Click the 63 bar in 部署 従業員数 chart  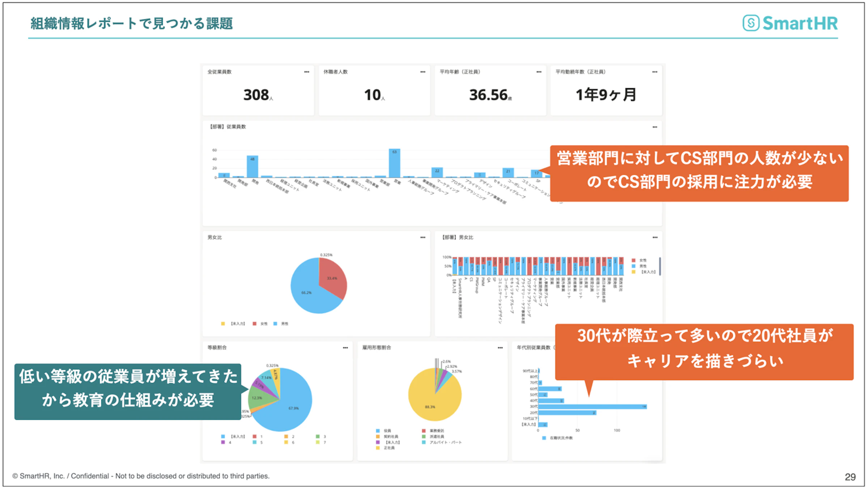395,163
